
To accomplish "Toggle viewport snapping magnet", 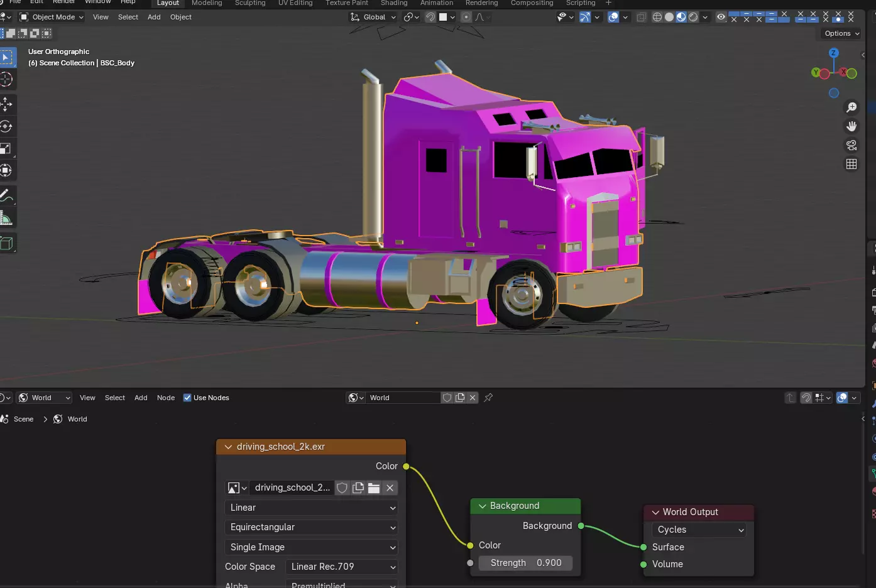I will pos(430,17).
